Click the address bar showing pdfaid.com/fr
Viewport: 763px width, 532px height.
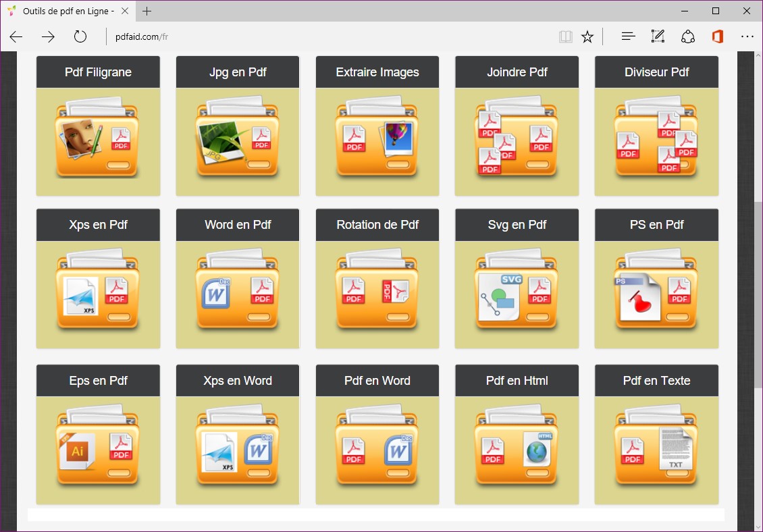(x=331, y=36)
